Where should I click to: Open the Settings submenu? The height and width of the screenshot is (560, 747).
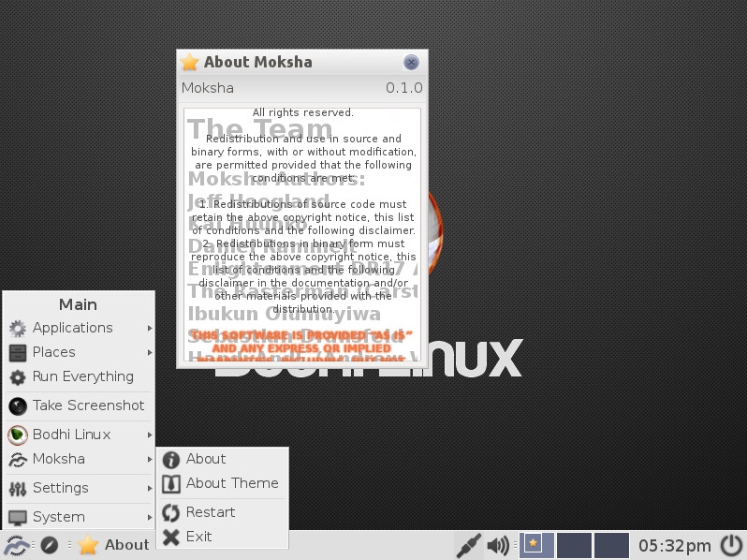(x=79, y=488)
